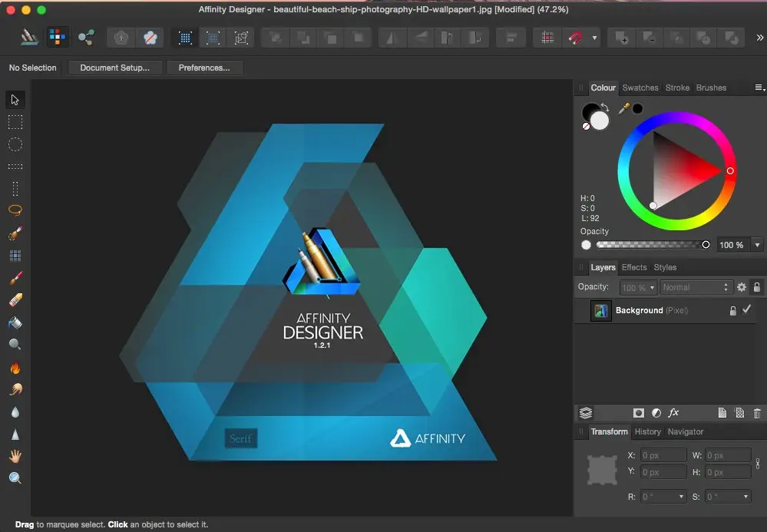Select the Rectangular Marquee tool
Viewport: 767px width, 532px height.
point(15,122)
